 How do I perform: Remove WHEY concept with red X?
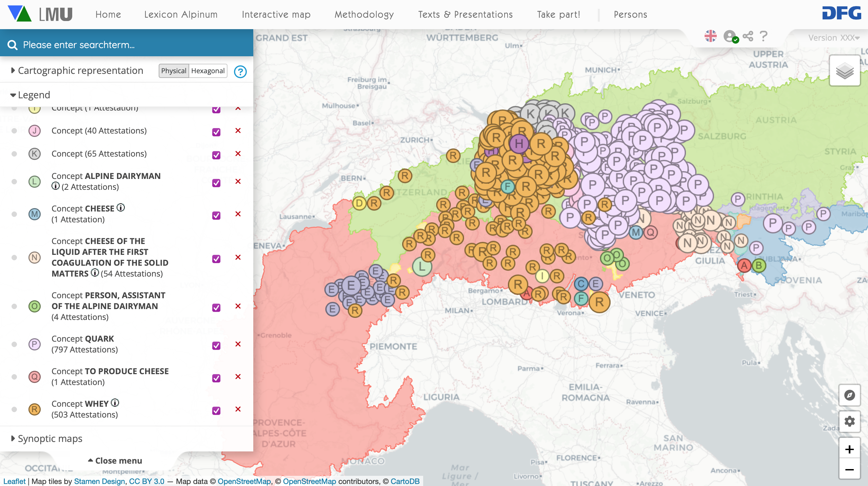click(238, 409)
